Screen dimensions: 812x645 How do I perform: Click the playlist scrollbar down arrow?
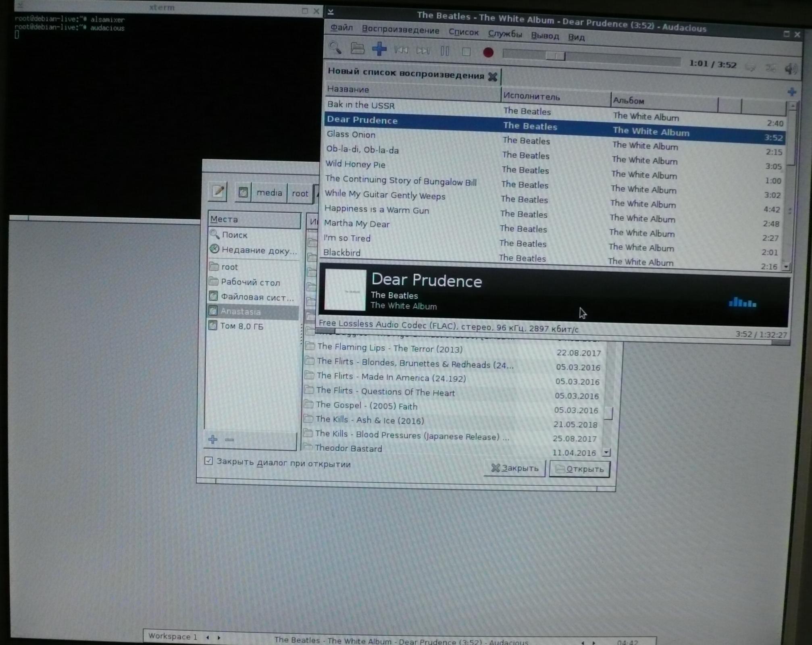tap(786, 266)
